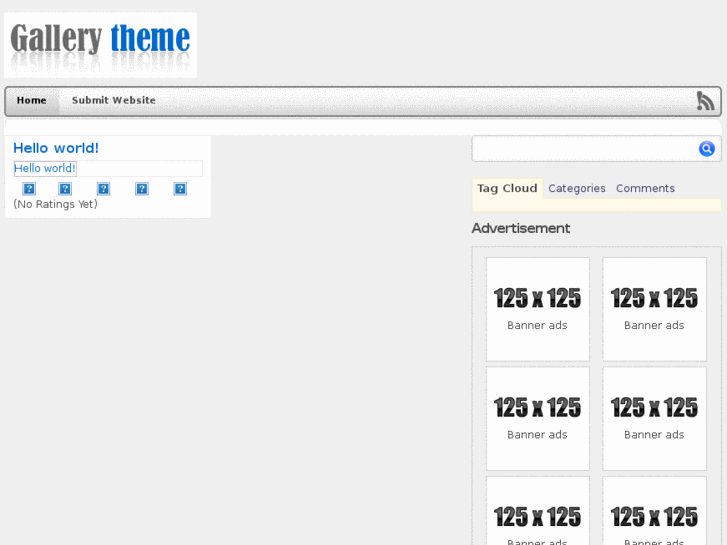Click the second-row left banner ad
Viewport: 727px width, 545px height.
[x=537, y=418]
